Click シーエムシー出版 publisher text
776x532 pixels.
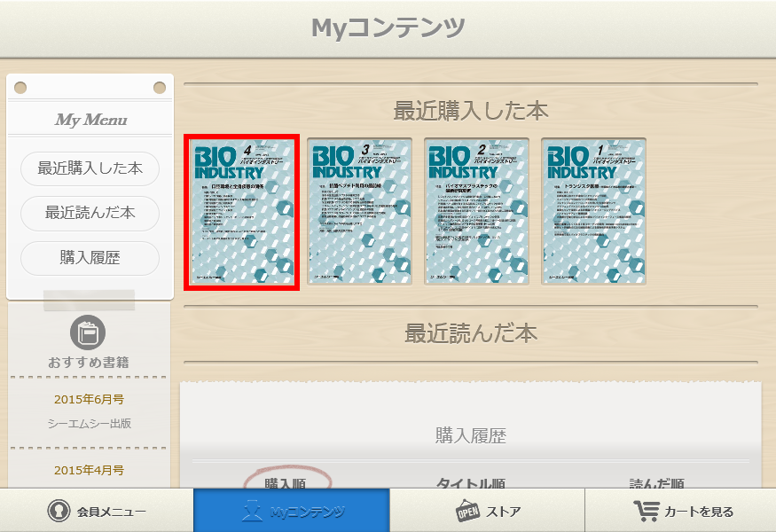(x=90, y=424)
